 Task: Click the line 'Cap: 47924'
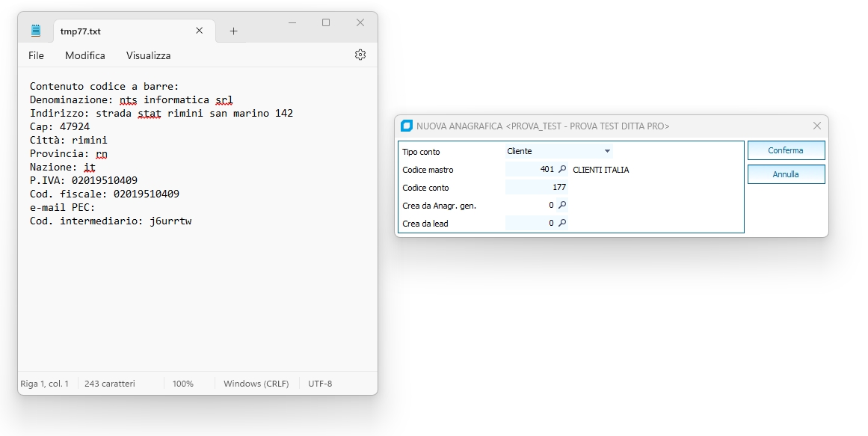tap(60, 127)
